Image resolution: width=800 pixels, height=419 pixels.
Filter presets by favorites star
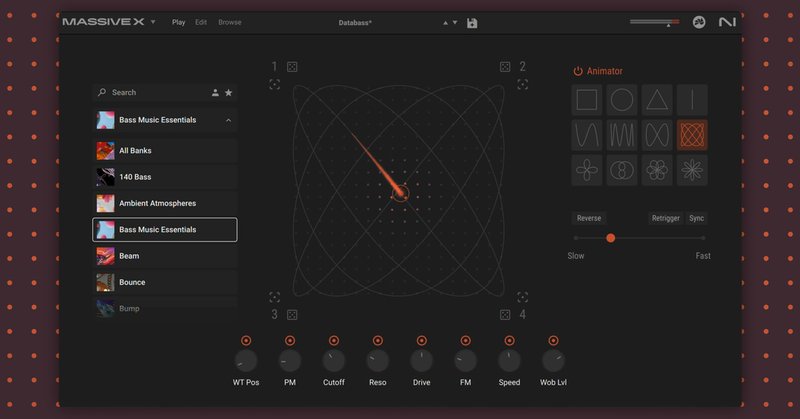click(229, 92)
